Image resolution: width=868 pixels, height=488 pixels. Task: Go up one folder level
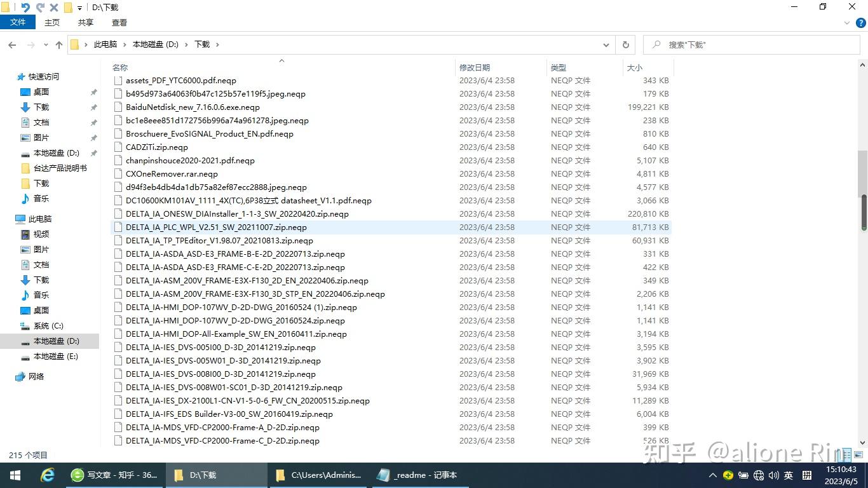point(59,45)
